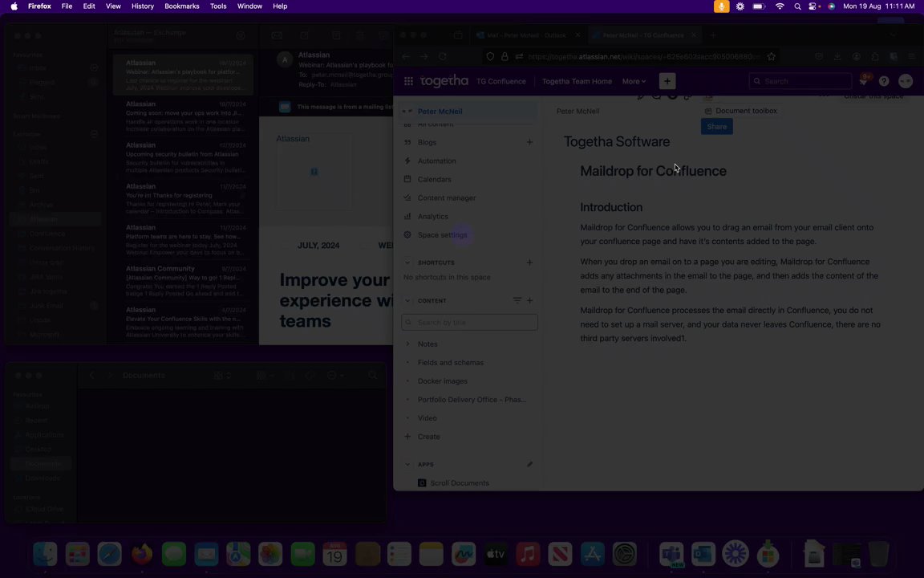
Task: Select Peter McNeil space in sidebar
Action: pyautogui.click(x=468, y=112)
